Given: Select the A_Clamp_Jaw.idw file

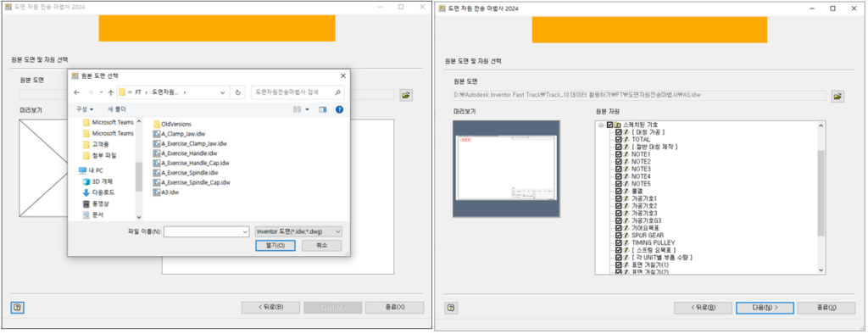Looking at the screenshot, I should coord(179,133).
